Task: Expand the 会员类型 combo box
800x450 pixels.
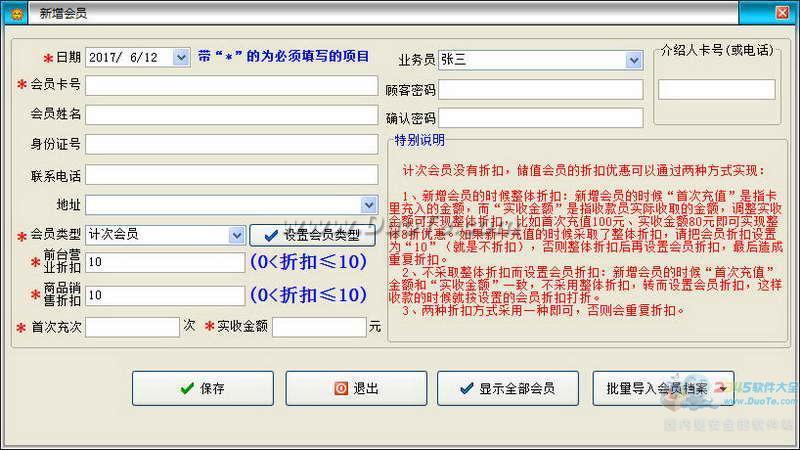Action: click(236, 235)
